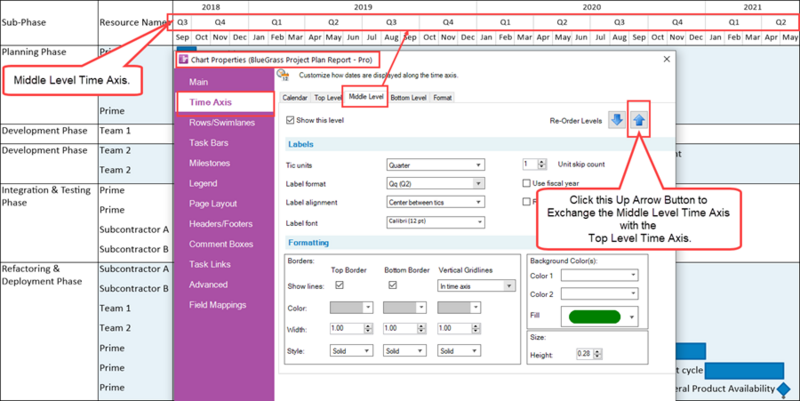Select Time Axis in the sidebar
800x401 pixels.
(x=210, y=102)
